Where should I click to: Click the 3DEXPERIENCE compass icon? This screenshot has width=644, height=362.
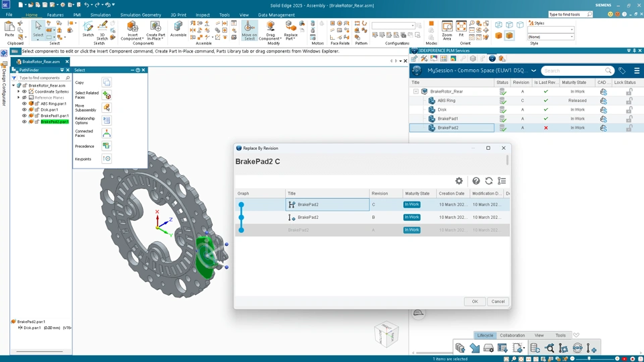(x=417, y=71)
